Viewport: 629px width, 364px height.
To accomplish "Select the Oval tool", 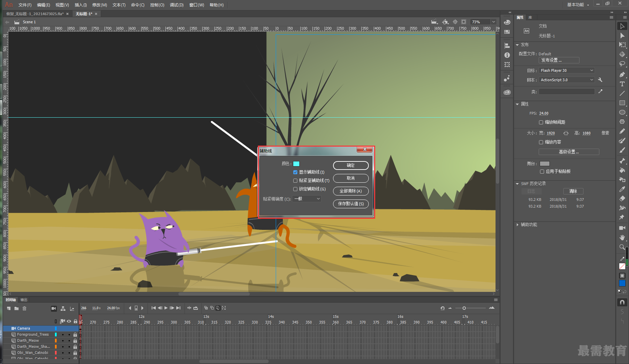I will click(x=622, y=112).
